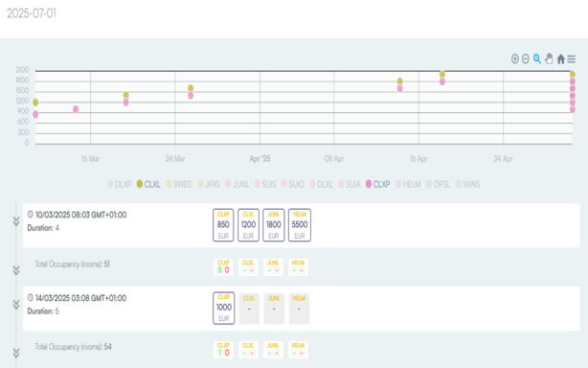Enable SWED series in legend
Screen dimensions: 588x368
[179, 184]
